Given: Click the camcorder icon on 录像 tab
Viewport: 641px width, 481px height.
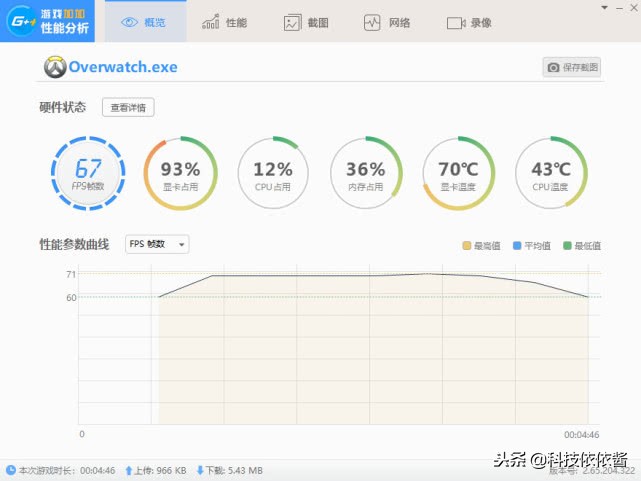Looking at the screenshot, I should (456, 23).
